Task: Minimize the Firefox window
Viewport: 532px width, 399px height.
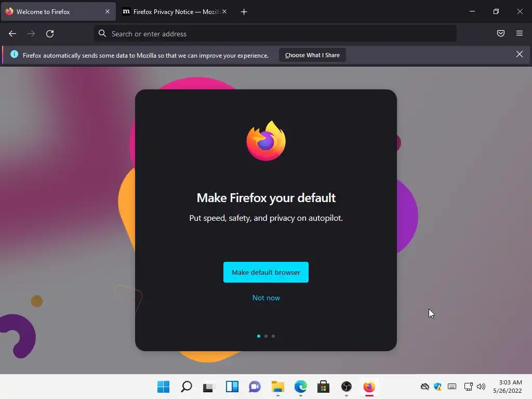Action: 472,11
